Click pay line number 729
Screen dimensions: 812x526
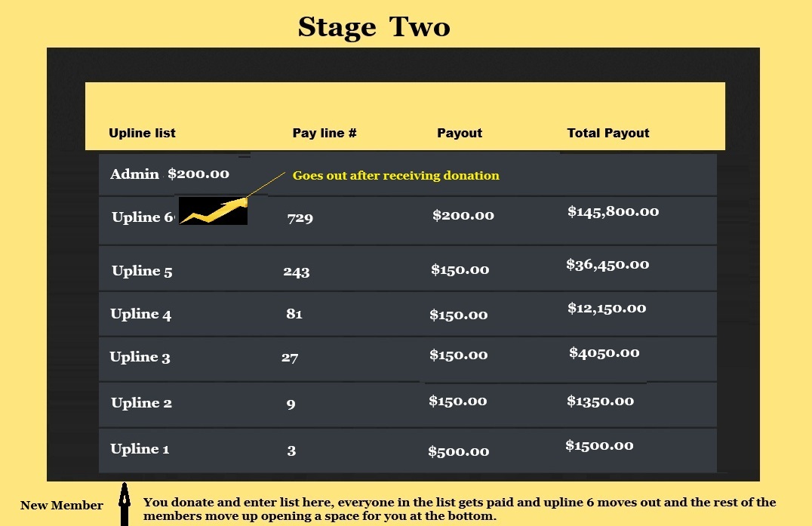300,219
